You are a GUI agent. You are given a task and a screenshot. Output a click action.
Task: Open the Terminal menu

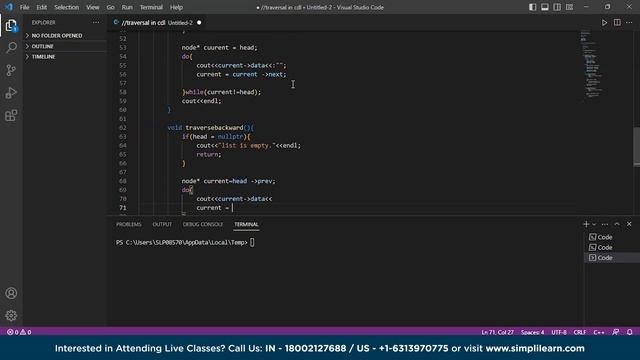pyautogui.click(x=151, y=7)
